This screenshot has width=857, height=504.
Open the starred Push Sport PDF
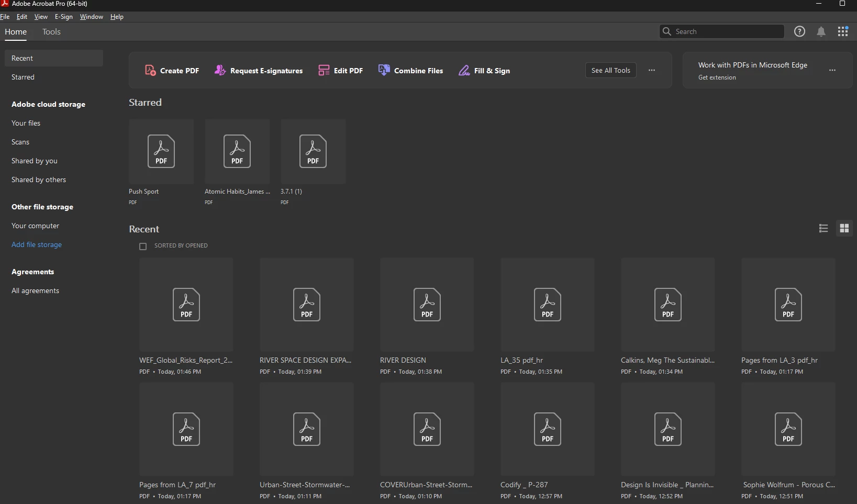click(161, 152)
